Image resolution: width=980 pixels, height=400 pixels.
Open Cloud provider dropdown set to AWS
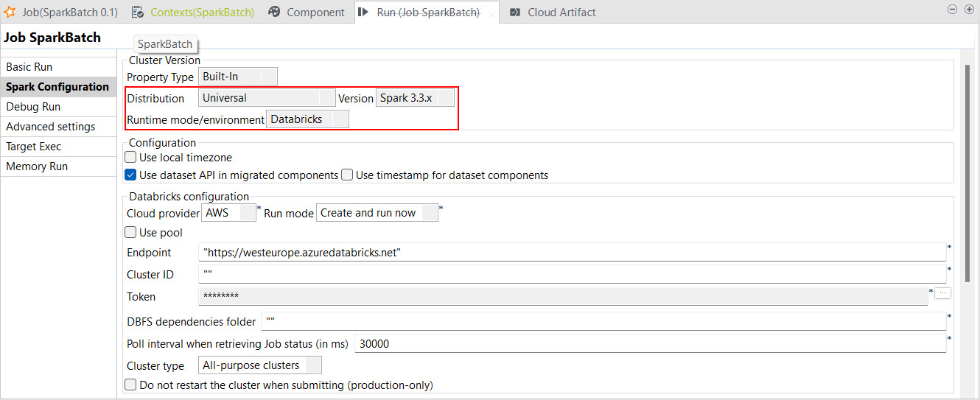(228, 213)
